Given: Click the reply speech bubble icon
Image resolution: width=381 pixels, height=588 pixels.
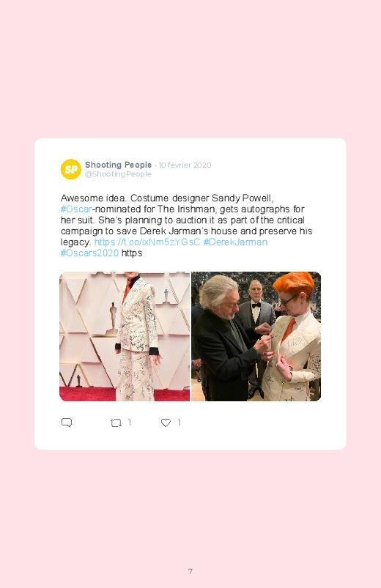Looking at the screenshot, I should (x=67, y=423).
